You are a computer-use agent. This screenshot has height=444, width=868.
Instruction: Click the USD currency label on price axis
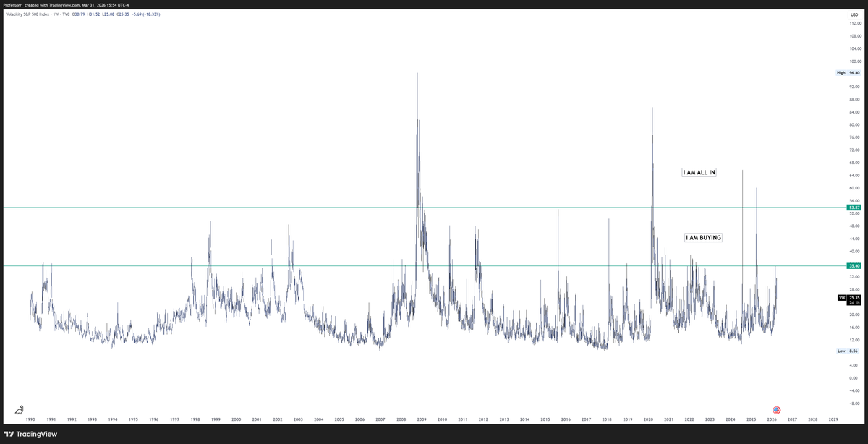click(x=854, y=14)
